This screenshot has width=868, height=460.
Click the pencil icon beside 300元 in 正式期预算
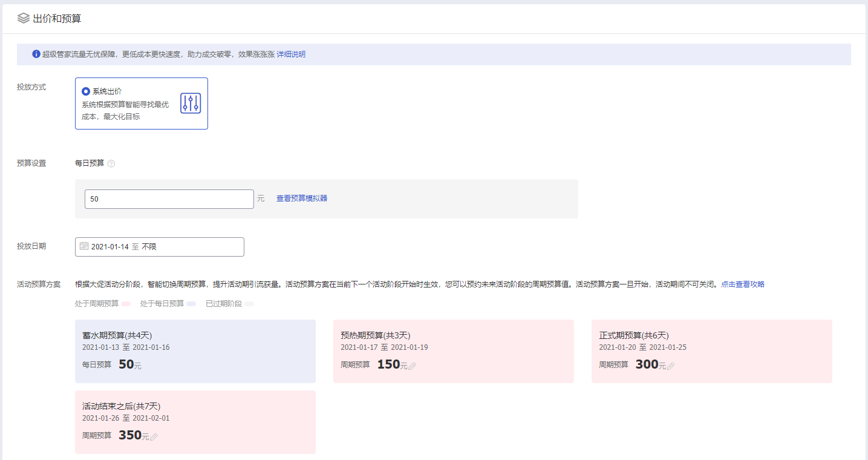point(672,365)
